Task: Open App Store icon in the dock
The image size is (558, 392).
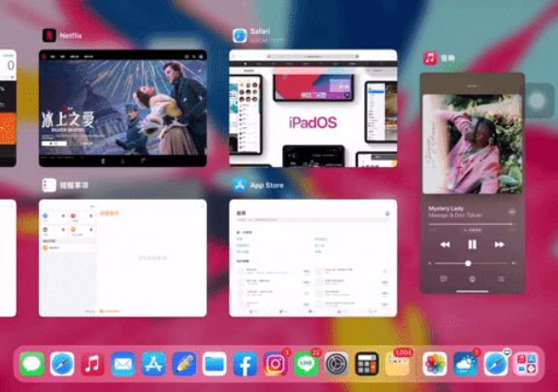Action: click(x=153, y=364)
